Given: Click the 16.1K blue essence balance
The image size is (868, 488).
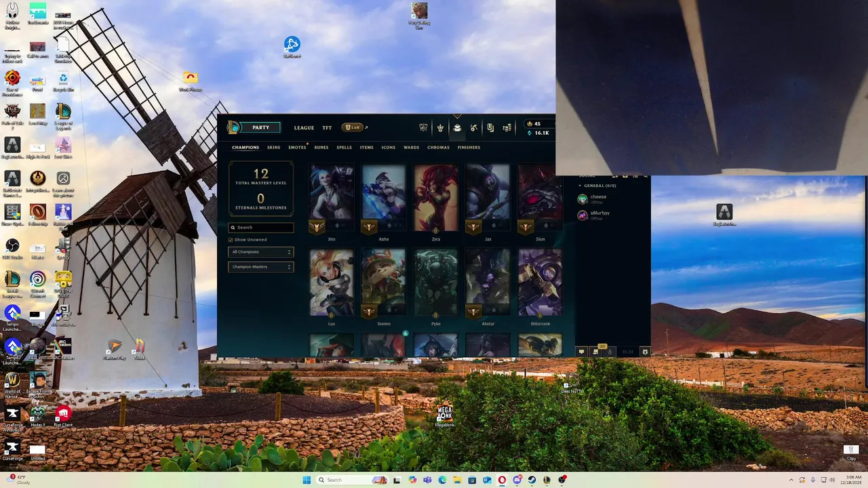Looking at the screenshot, I should pyautogui.click(x=537, y=134).
